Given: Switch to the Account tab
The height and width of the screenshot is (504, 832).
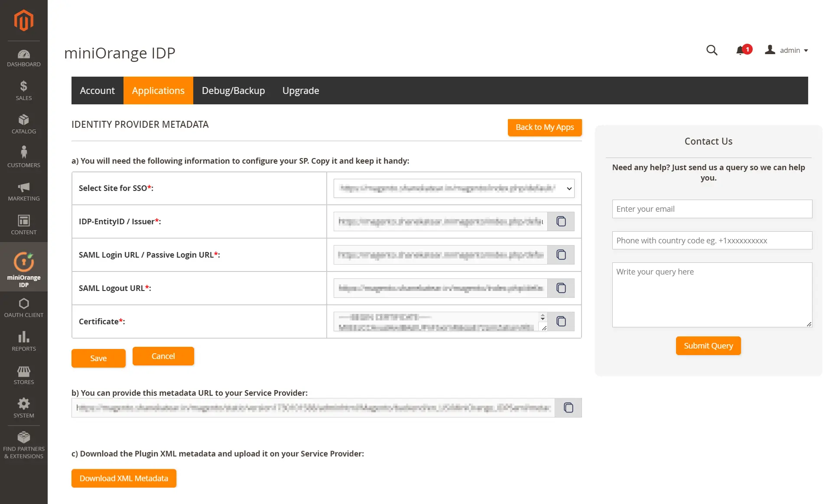Looking at the screenshot, I should (97, 90).
